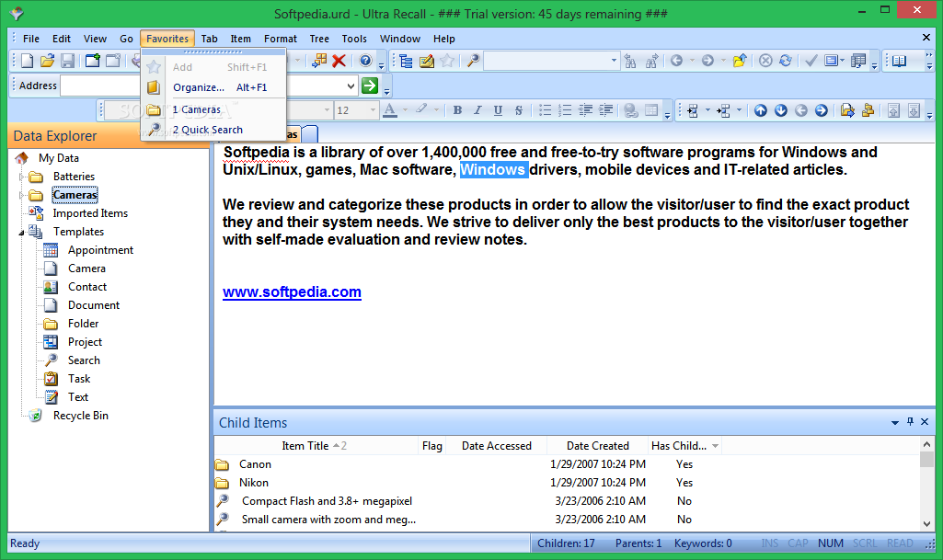Click the blue move down arrow icon
943x560 pixels.
(x=781, y=110)
